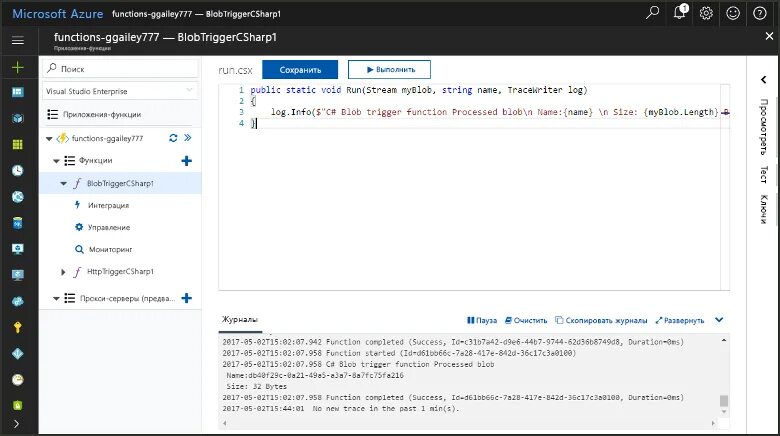Close the function app blade
This screenshot has height=436, width=780.
coord(769,36)
